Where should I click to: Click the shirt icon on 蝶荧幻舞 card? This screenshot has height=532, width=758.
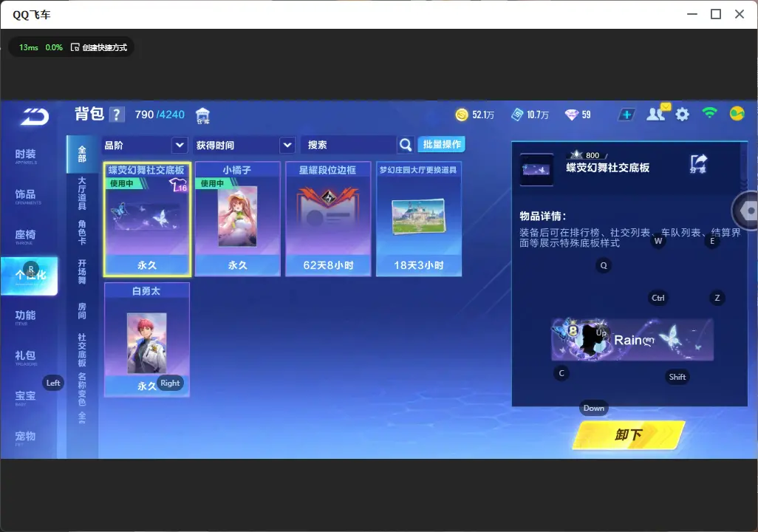178,184
